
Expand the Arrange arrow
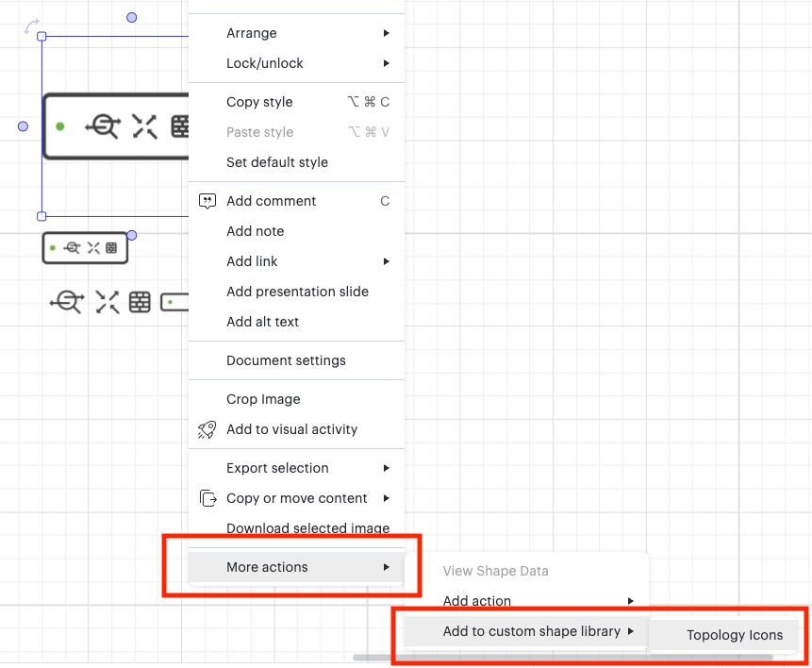(x=386, y=33)
